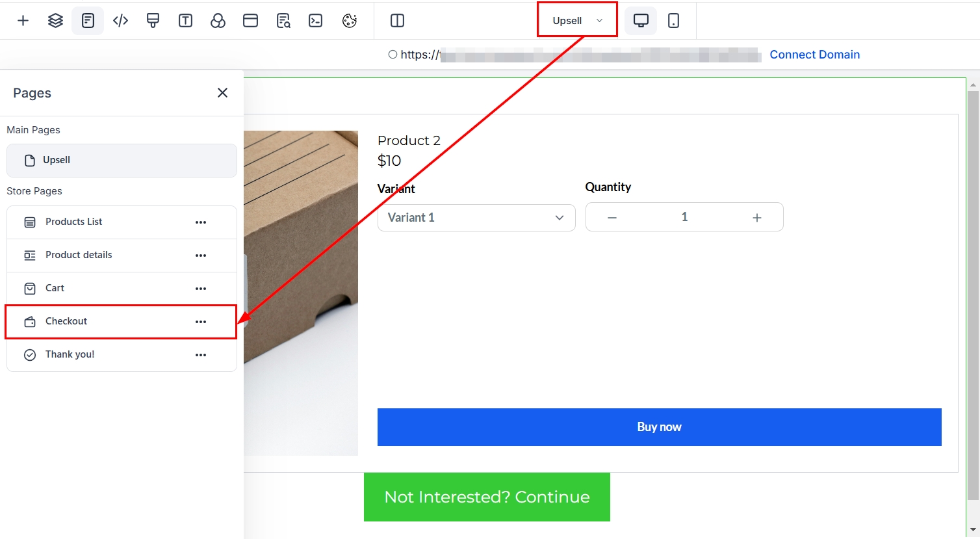Image resolution: width=980 pixels, height=539 pixels.
Task: Toggle the split layout panel icon
Action: click(397, 21)
